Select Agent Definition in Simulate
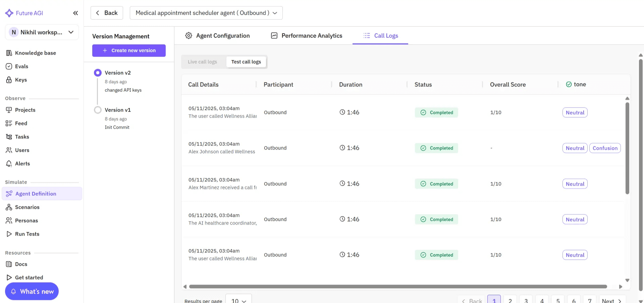 42,194
